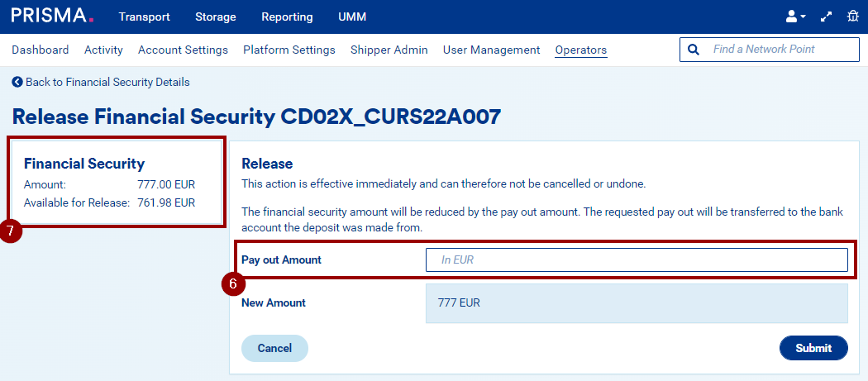The height and width of the screenshot is (381, 868).
Task: Submit the release request
Action: tap(813, 348)
